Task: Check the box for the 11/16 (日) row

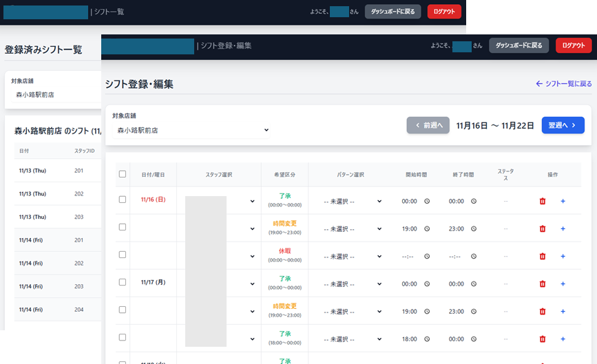Action: 123,200
